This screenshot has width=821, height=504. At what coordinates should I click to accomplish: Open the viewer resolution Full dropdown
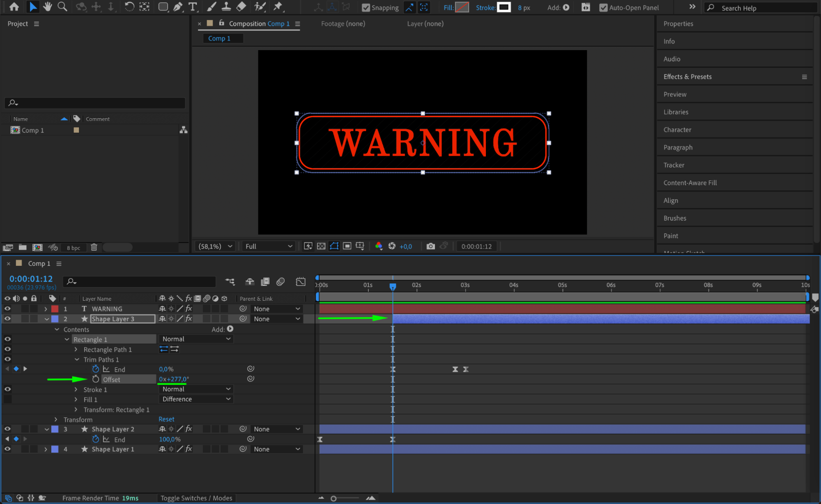coord(269,246)
